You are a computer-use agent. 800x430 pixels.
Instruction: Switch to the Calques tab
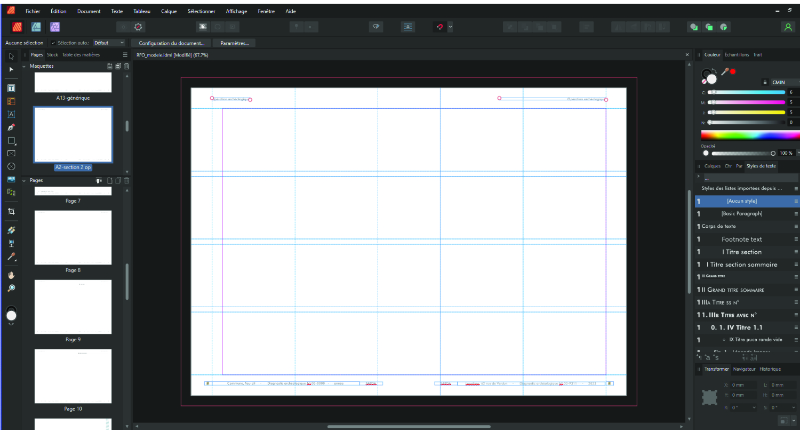[x=712, y=166]
